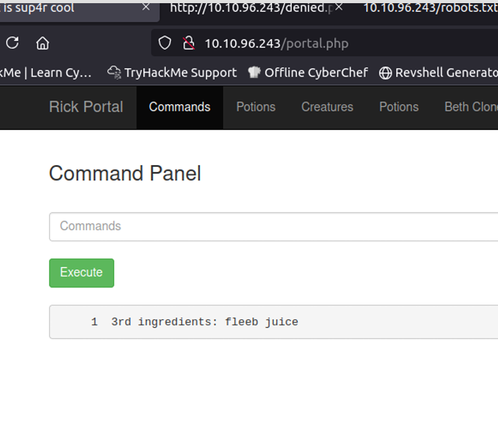Open the Revshell Generator bookmark
This screenshot has height=448, width=498.
pyautogui.click(x=438, y=72)
